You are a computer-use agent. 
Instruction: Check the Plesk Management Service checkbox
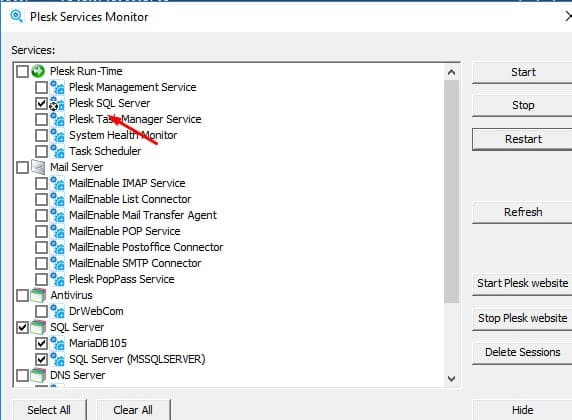point(41,87)
